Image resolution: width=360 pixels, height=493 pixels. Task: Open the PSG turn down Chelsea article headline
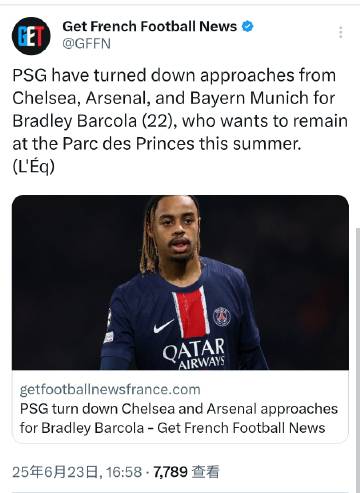tap(179, 418)
